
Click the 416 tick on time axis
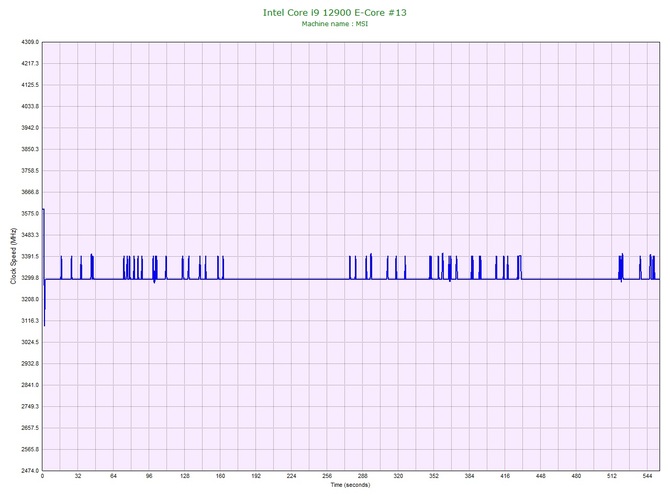pos(505,476)
